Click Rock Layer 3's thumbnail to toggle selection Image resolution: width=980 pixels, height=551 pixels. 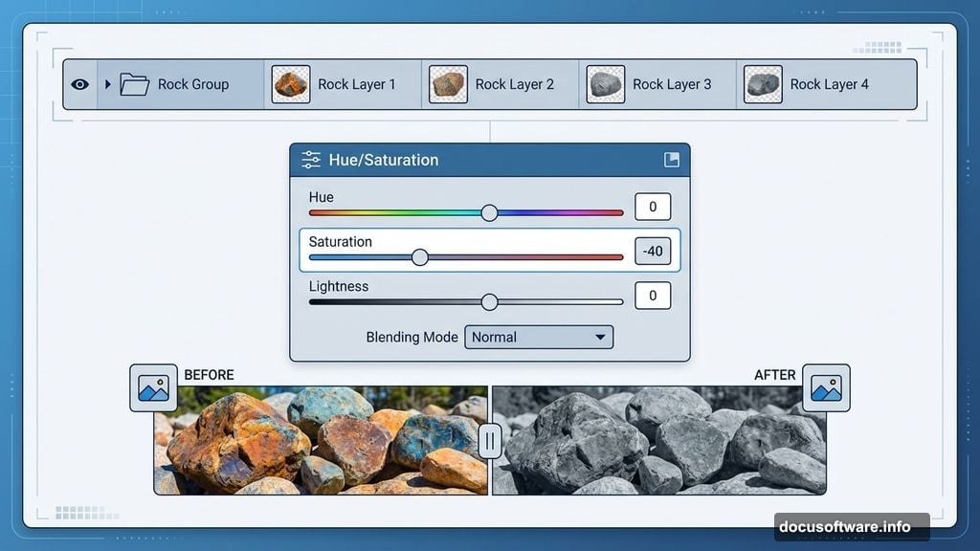coord(605,84)
